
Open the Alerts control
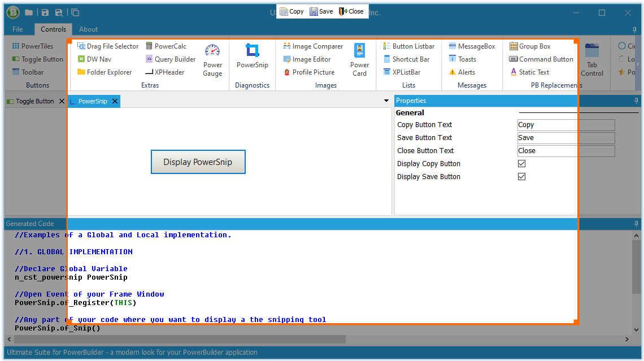[x=462, y=72]
